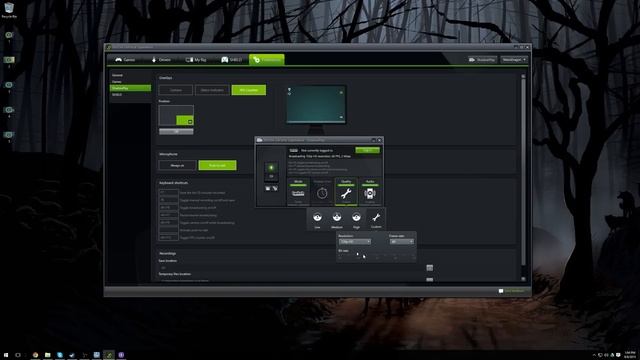640x360 pixels.
Task: Select ShadowPlay in the preferences sidebar
Action: 130,88
